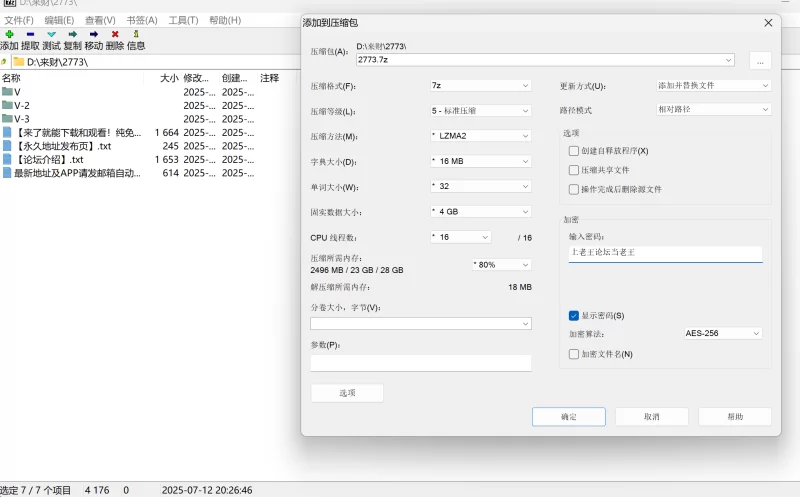The height and width of the screenshot is (497, 800).
Task: Open the 固实数据大小 4 GB dropdown
Action: tap(481, 211)
